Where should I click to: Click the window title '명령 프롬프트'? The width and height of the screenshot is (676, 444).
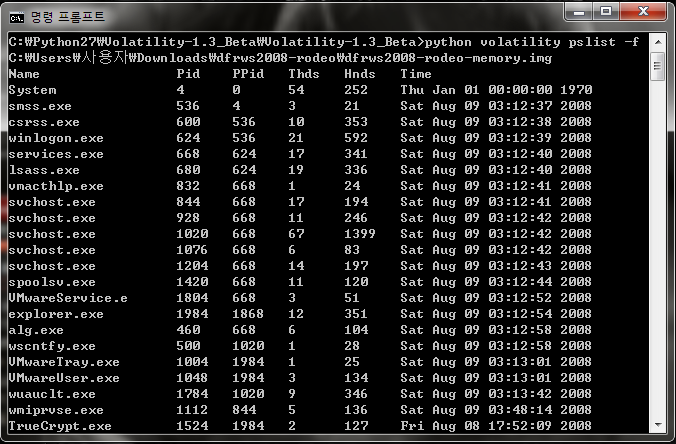(68, 17)
